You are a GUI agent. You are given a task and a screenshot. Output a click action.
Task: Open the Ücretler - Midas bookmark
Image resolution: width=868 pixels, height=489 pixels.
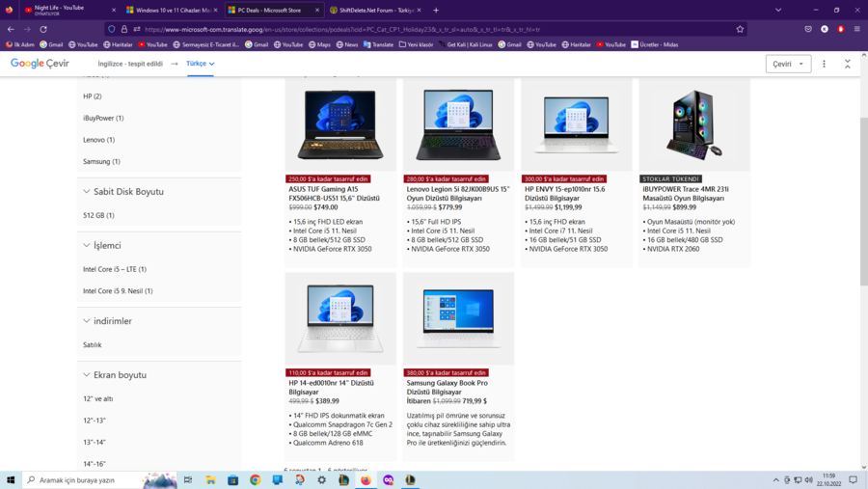pyautogui.click(x=654, y=45)
